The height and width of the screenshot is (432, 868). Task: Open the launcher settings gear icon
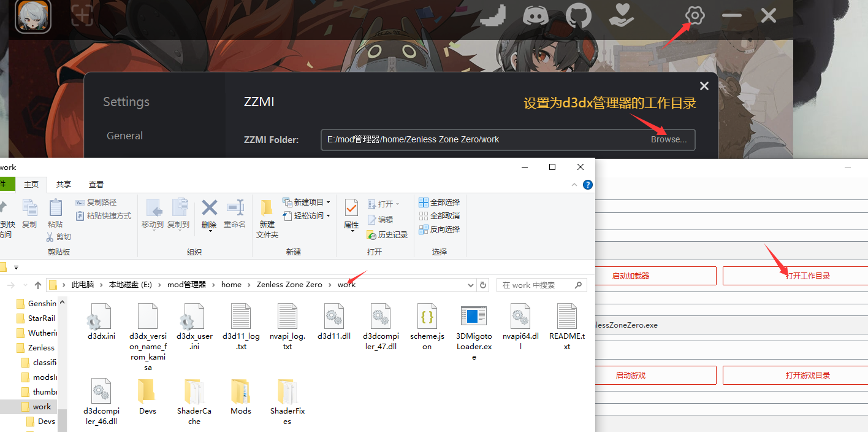tap(694, 15)
